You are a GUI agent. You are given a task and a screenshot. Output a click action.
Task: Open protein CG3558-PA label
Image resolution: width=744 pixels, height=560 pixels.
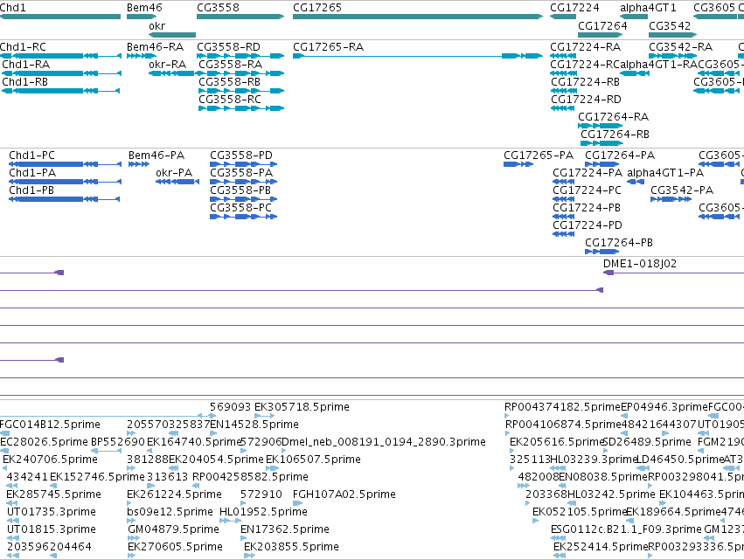(x=241, y=173)
